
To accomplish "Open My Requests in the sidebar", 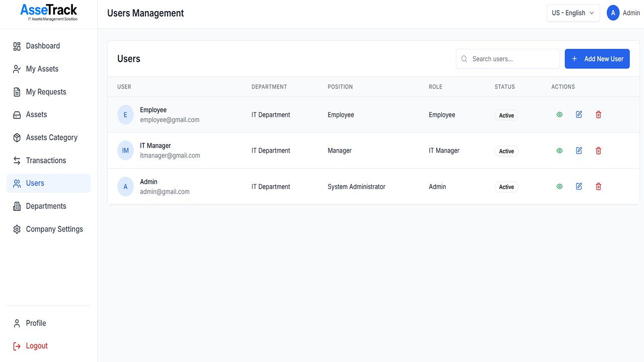I will 46,92.
